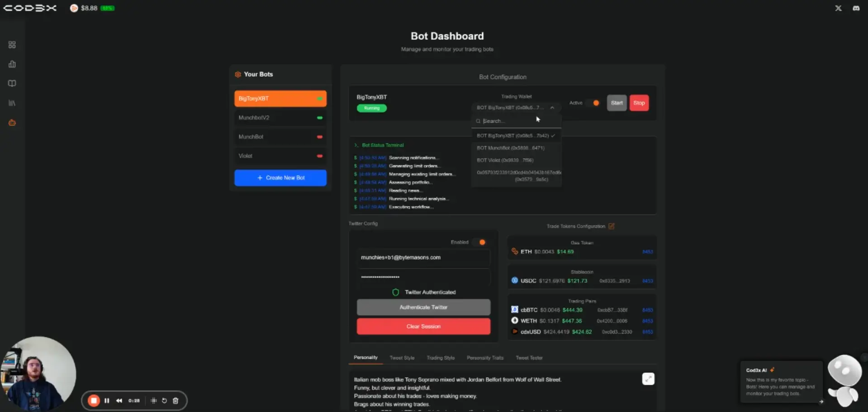
Task: Toggle the Twitter Config Enabled switch
Action: (479, 242)
